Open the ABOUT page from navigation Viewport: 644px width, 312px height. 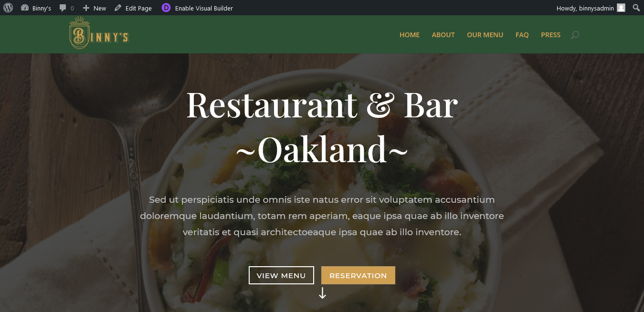(x=443, y=35)
